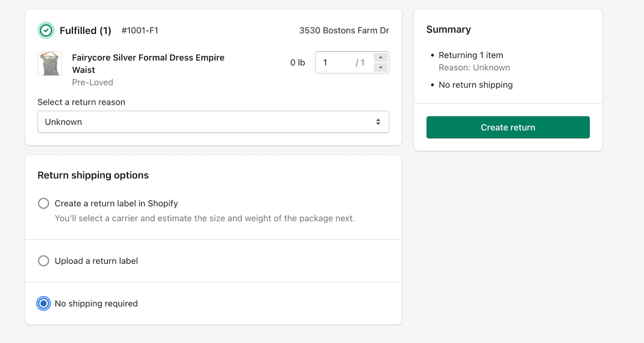Viewport: 644px width, 343px height.
Task: Choose the Upload a return label option
Action: point(43,261)
